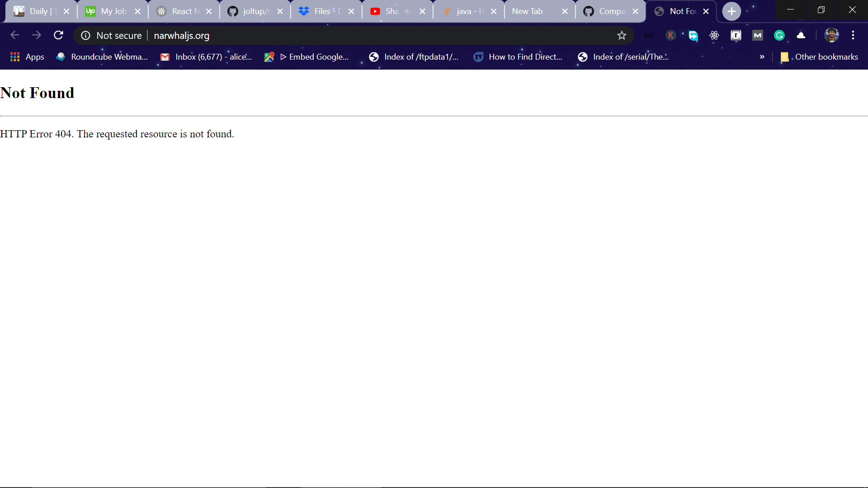Click the circular K extension icon
Image resolution: width=868 pixels, height=488 pixels.
(x=671, y=35)
